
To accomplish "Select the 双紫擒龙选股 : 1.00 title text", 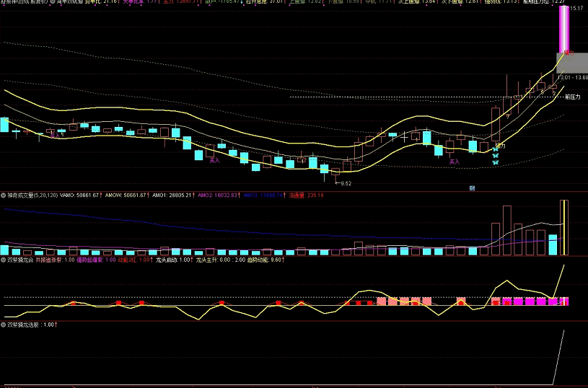I will click(31, 325).
